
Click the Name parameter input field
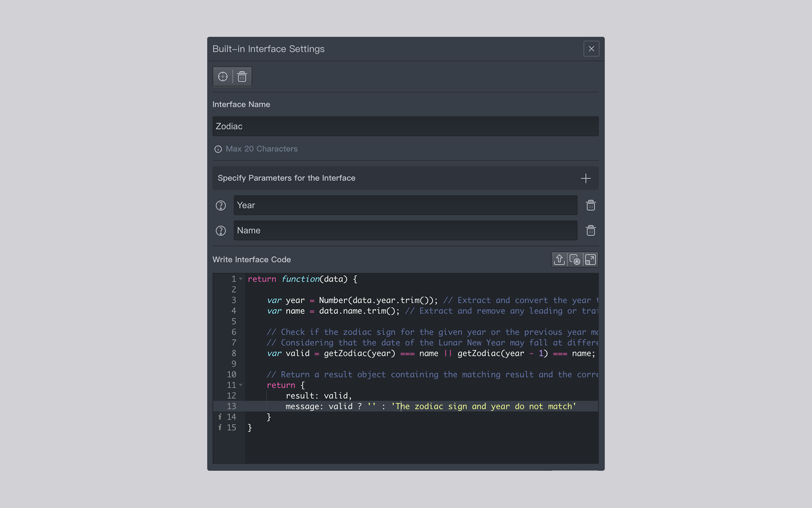click(x=405, y=230)
